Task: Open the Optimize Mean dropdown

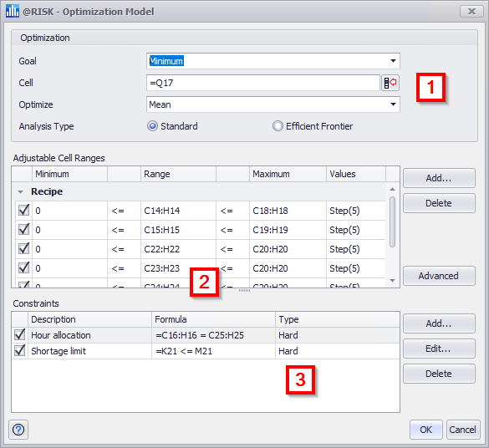Action: point(393,104)
